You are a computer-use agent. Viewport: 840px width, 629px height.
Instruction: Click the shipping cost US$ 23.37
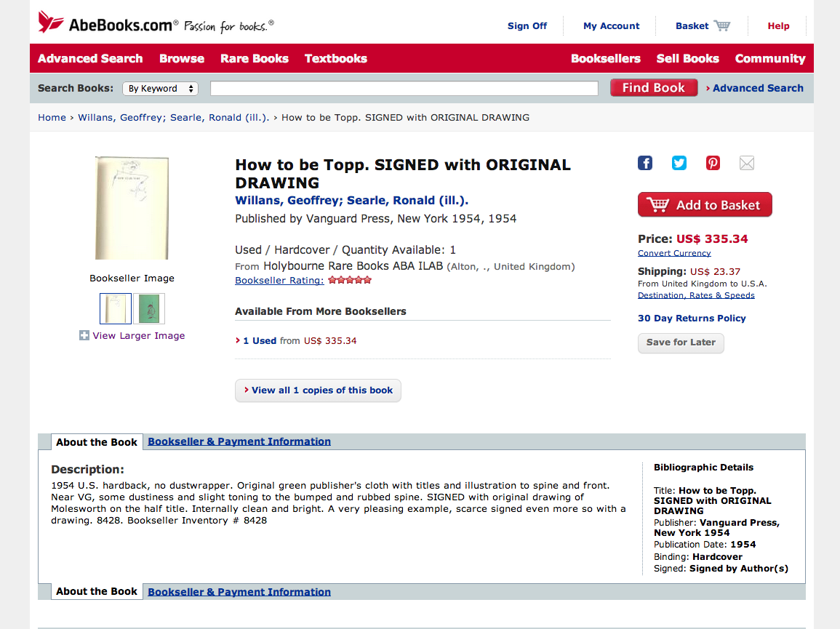point(715,272)
